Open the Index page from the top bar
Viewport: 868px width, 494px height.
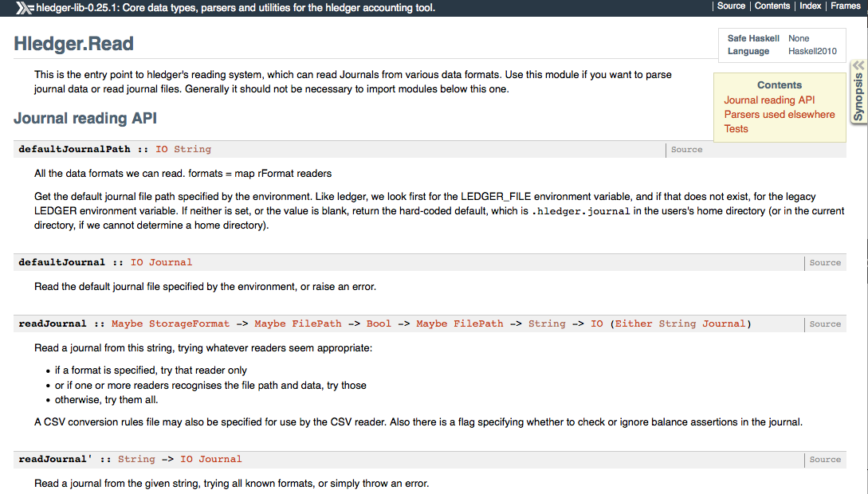point(810,6)
